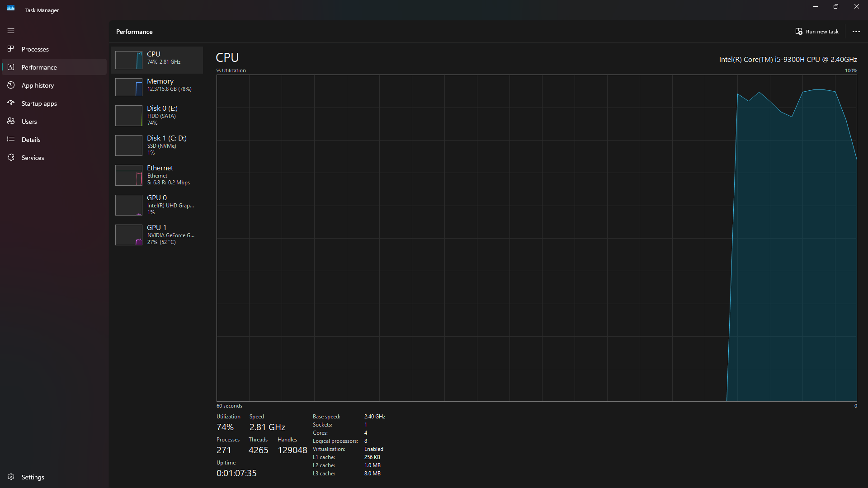The image size is (868, 488).
Task: Click the CPU utilization graph area
Action: click(x=536, y=238)
